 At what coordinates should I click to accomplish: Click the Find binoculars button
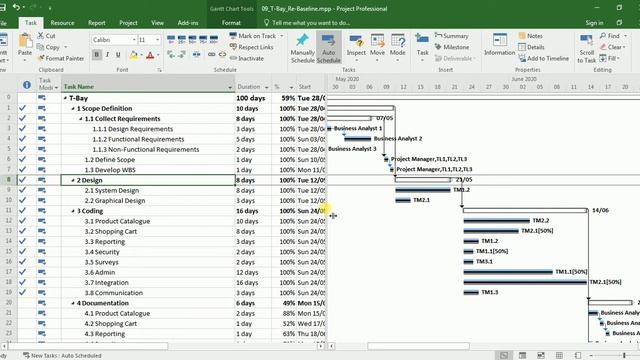pos(610,36)
